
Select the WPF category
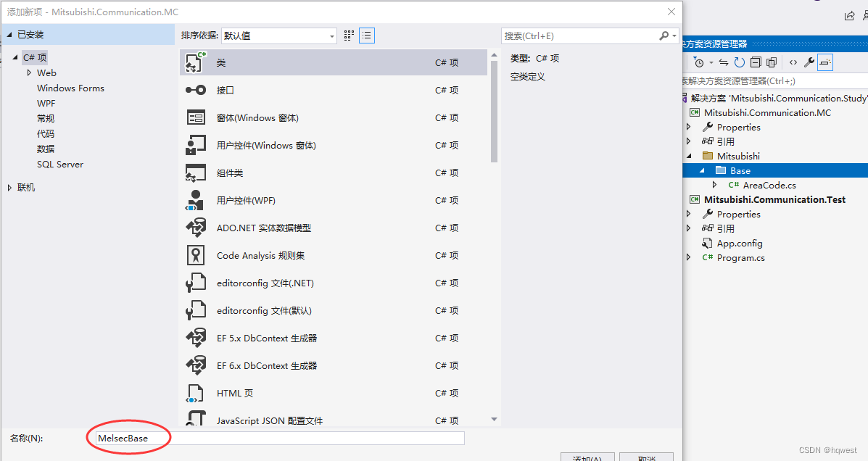(x=46, y=103)
